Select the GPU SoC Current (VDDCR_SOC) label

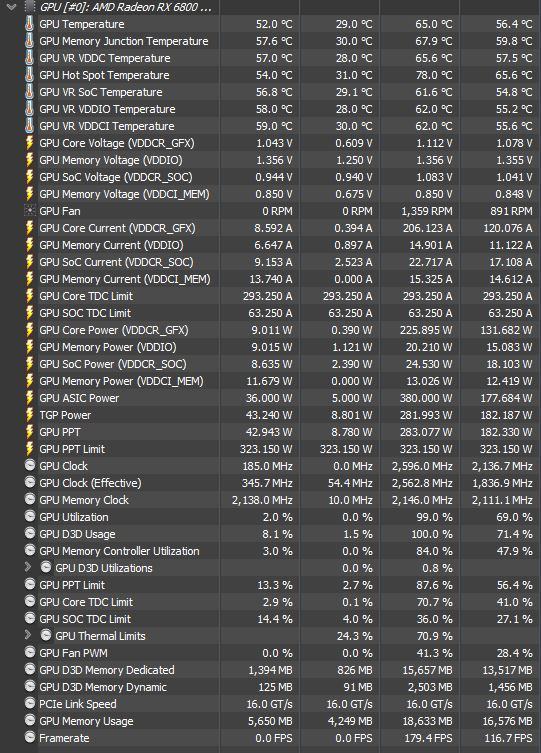coord(116,262)
